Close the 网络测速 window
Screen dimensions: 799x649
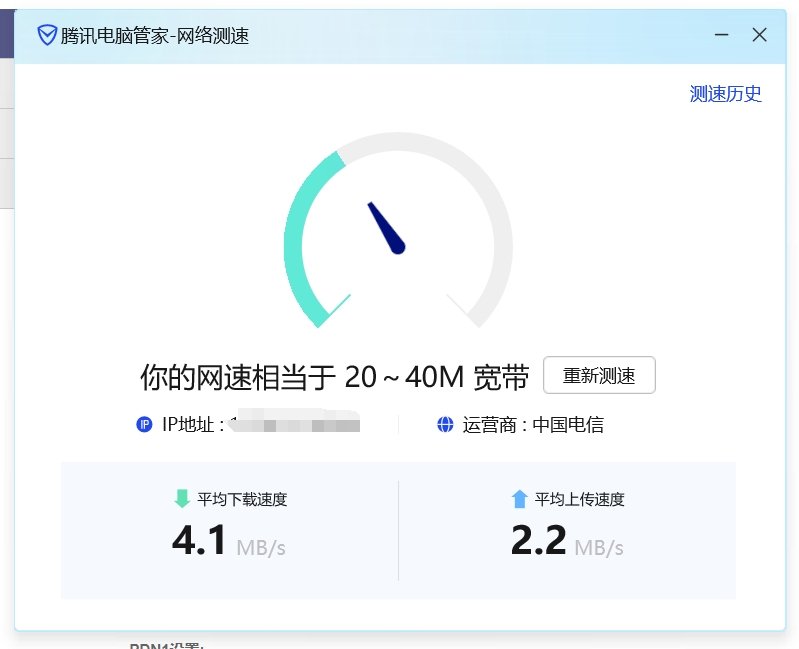tap(759, 35)
